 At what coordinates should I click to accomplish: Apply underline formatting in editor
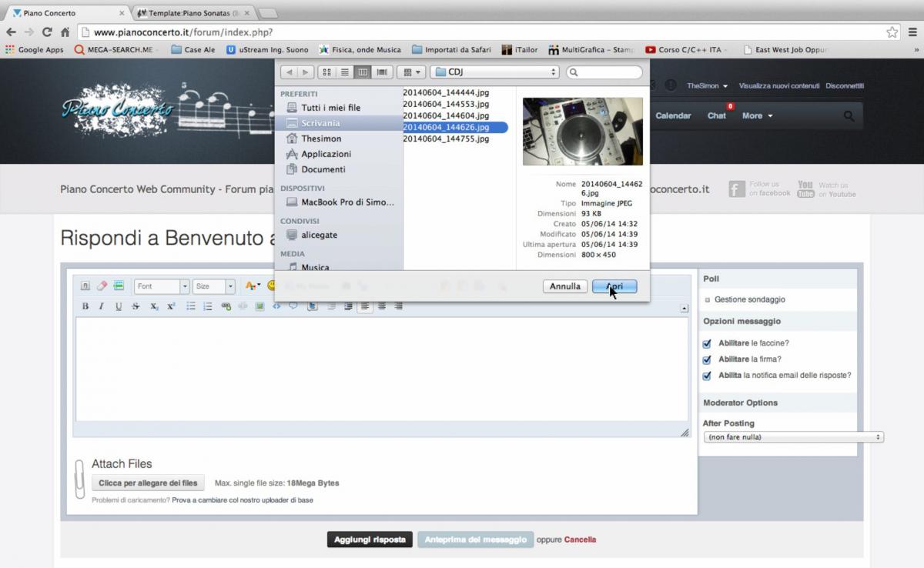click(x=119, y=306)
